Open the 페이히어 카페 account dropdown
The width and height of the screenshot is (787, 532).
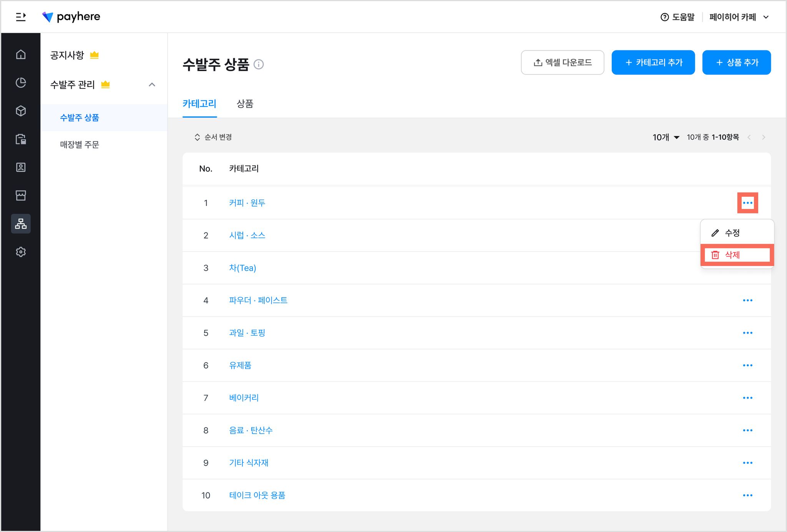[739, 17]
